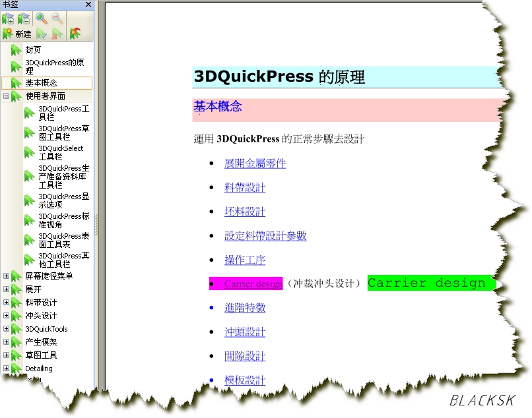Expand the 屏幕捷径菜单 tree node
This screenshot has height=418, width=532.
point(5,276)
